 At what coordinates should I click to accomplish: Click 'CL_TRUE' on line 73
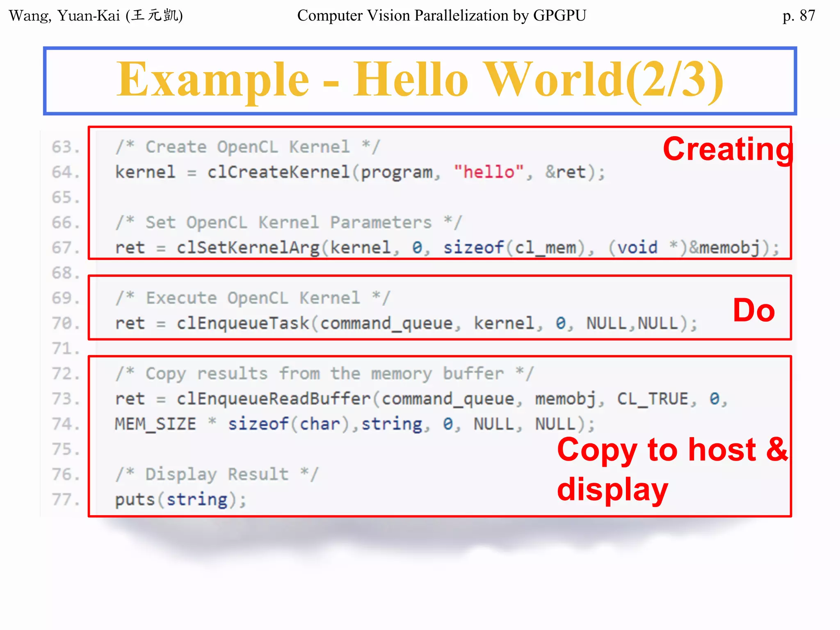653,399
